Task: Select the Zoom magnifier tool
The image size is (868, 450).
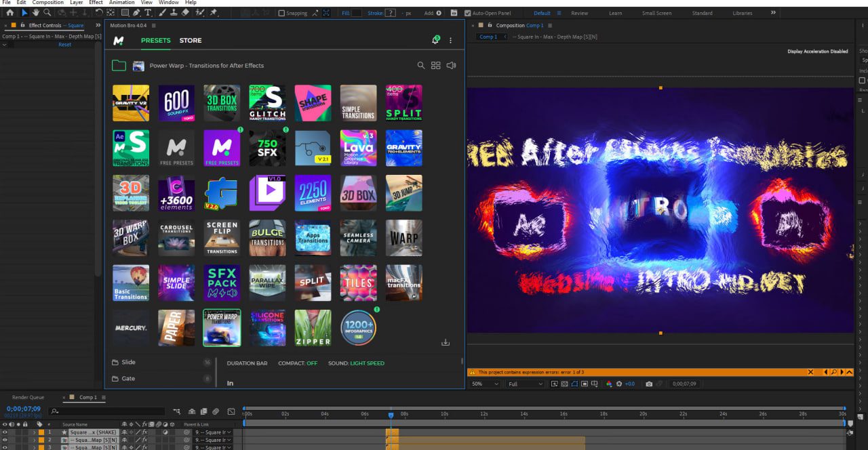Action: point(47,13)
